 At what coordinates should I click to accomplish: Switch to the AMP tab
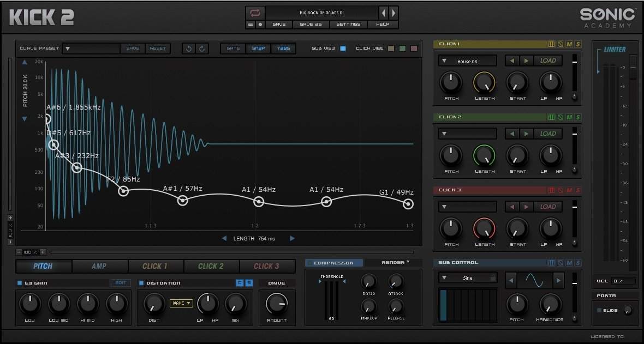pos(99,266)
